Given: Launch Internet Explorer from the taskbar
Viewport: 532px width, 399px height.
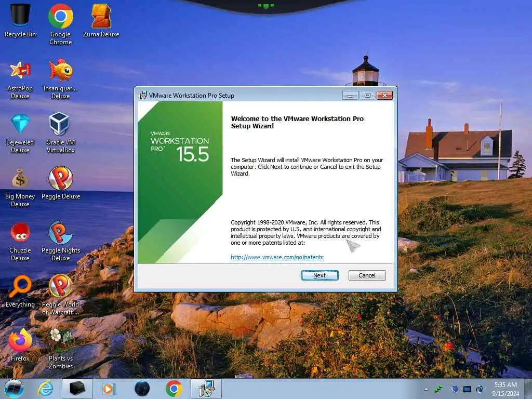Looking at the screenshot, I should [45, 389].
